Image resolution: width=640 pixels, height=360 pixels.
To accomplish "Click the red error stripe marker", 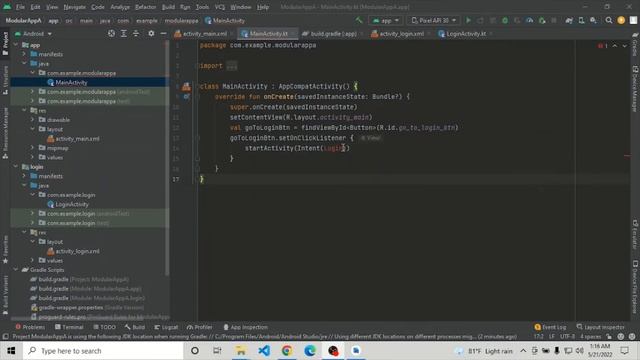I will (x=627, y=156).
